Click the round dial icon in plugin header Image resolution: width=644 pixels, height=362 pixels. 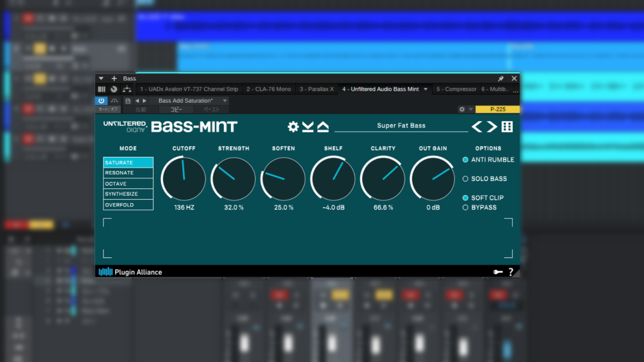point(114,89)
